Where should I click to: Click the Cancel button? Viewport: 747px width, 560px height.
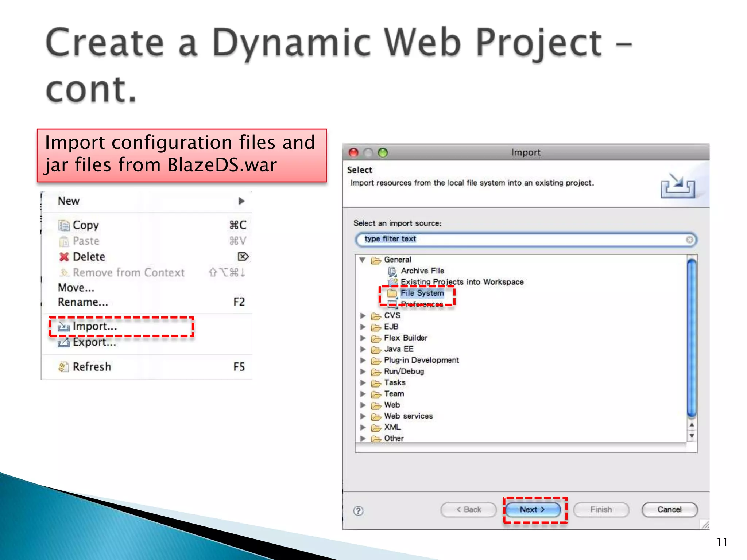(x=670, y=510)
